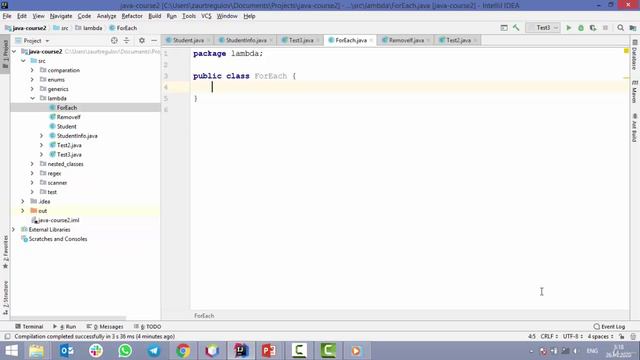Open Ant Build side tool window
This screenshot has width=640, height=360.
tap(635, 128)
